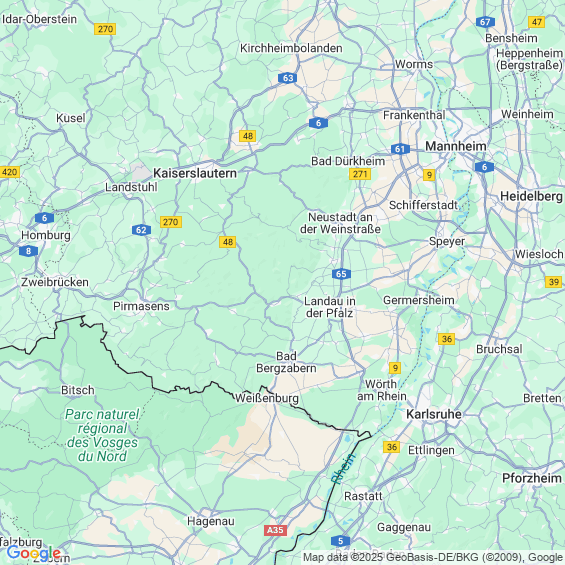This screenshot has width=565, height=565.
Task: Click the blue 62 autobahn shield
Action: [x=141, y=230]
